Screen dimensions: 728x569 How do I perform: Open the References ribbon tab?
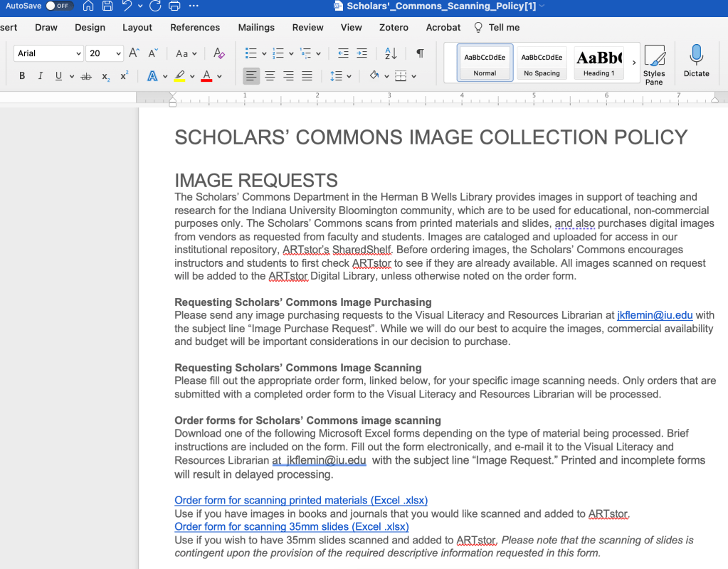(x=195, y=28)
